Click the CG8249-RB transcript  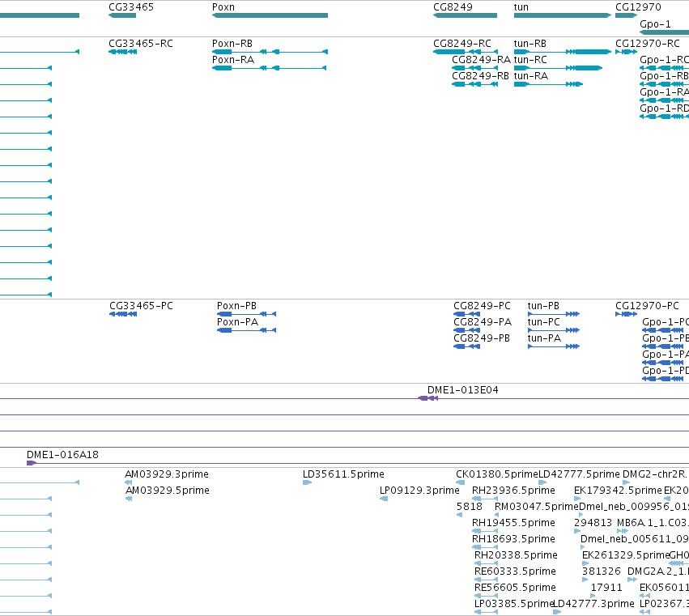click(x=474, y=84)
